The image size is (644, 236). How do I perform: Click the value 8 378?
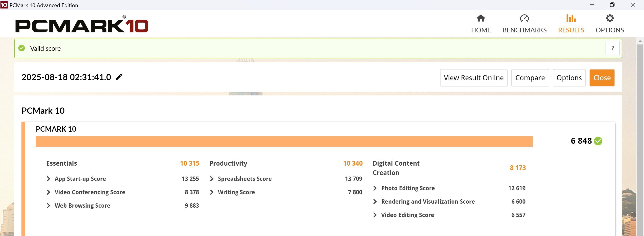192,192
